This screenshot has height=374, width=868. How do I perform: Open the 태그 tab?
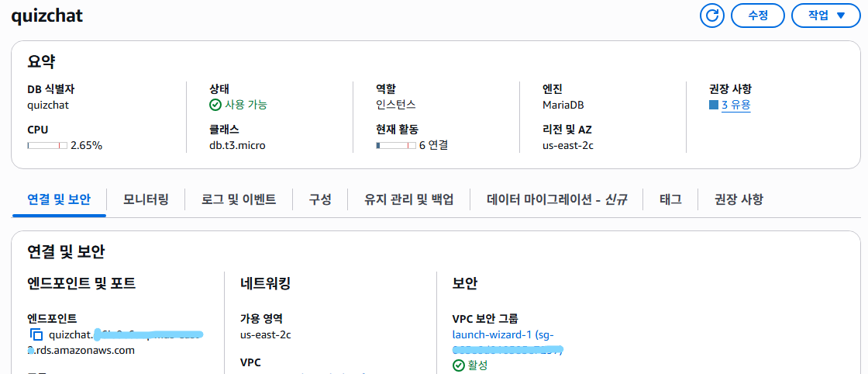click(670, 199)
